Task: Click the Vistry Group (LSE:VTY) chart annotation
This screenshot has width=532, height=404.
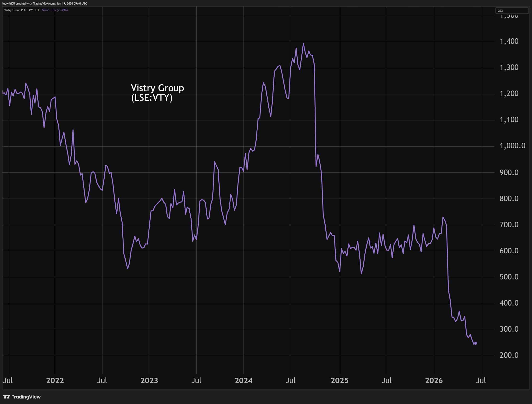Action: click(158, 93)
